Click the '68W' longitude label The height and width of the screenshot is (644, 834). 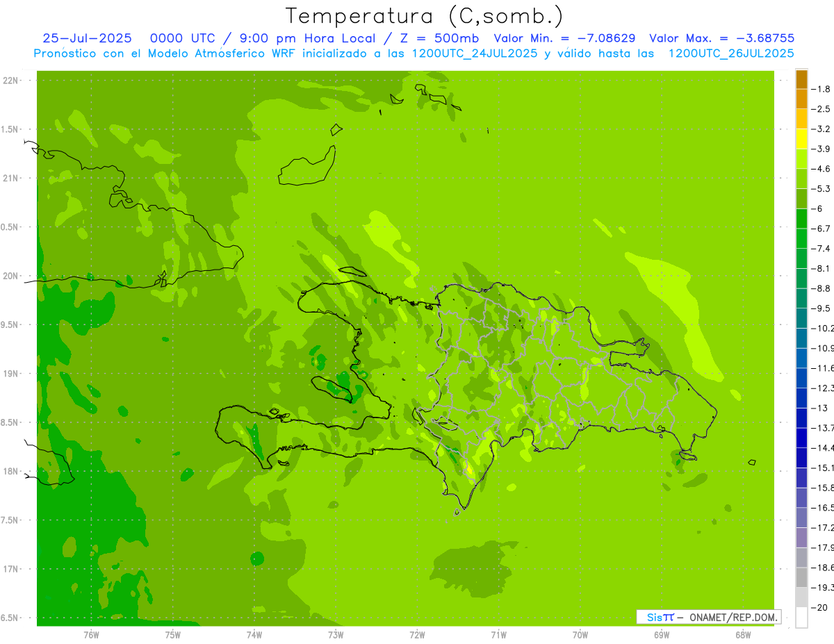[x=743, y=635]
